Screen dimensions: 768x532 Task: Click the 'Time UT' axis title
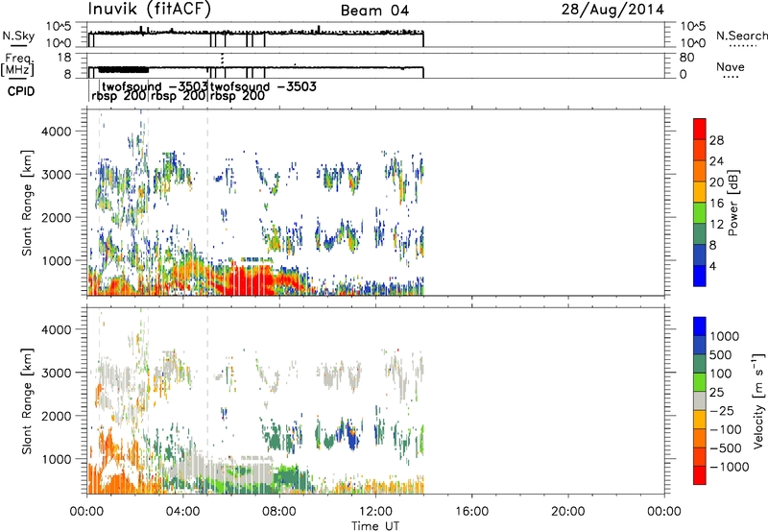point(375,526)
